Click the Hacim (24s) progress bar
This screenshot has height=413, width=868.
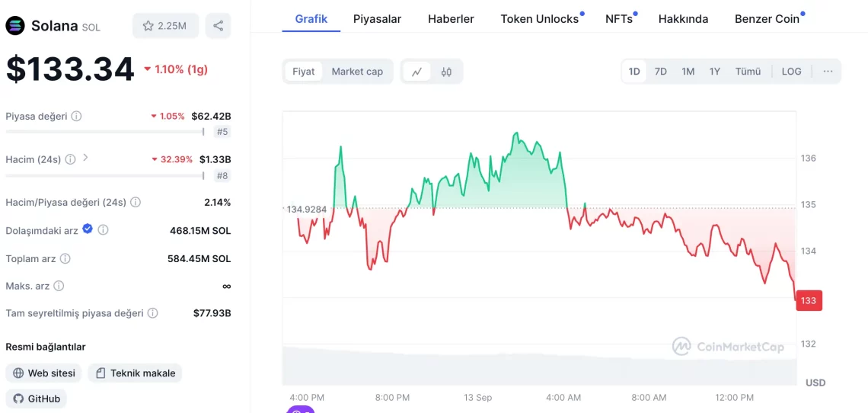pyautogui.click(x=104, y=176)
